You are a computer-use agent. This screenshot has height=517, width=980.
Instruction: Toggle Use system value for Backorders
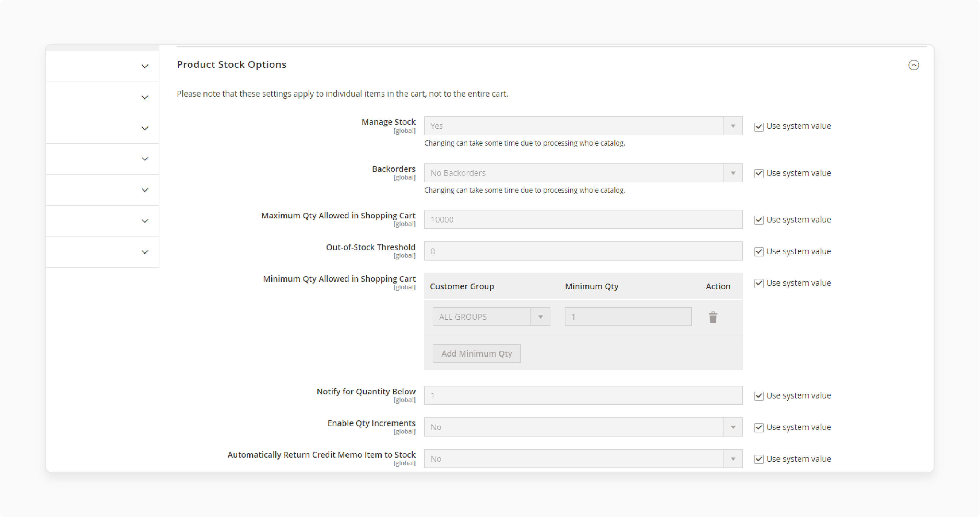tap(759, 173)
